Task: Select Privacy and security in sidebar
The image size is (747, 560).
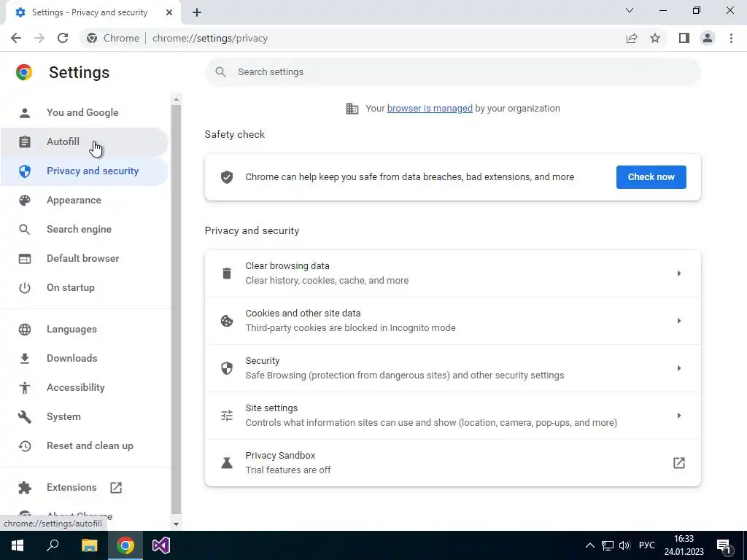Action: (85, 171)
